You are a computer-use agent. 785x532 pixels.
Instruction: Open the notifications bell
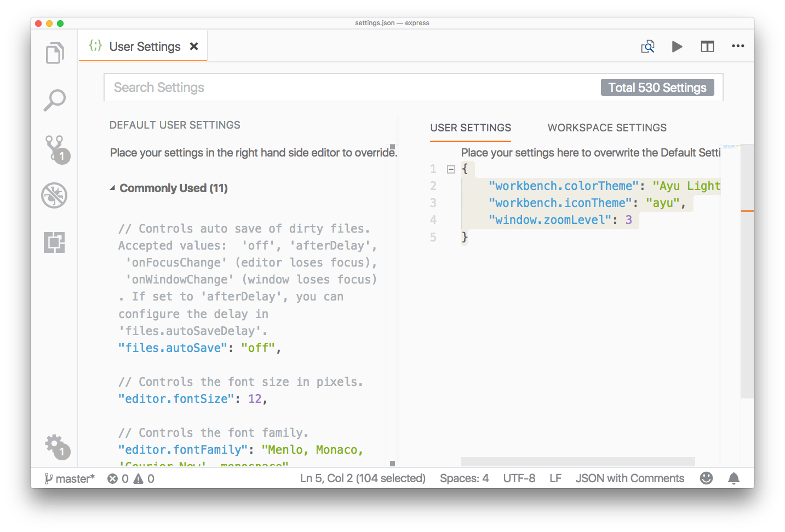[x=734, y=478]
